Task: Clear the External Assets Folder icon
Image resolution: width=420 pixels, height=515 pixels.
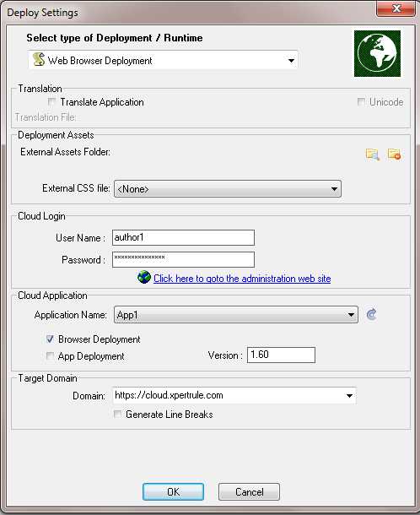Action: coord(394,154)
